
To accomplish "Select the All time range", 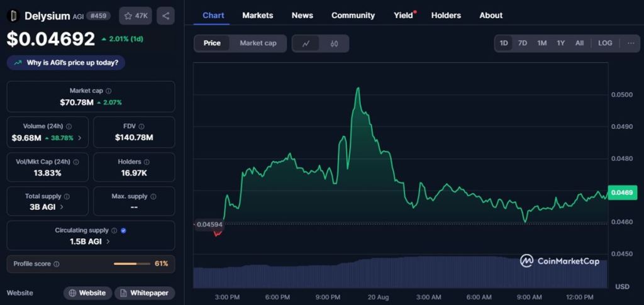I will [x=579, y=43].
